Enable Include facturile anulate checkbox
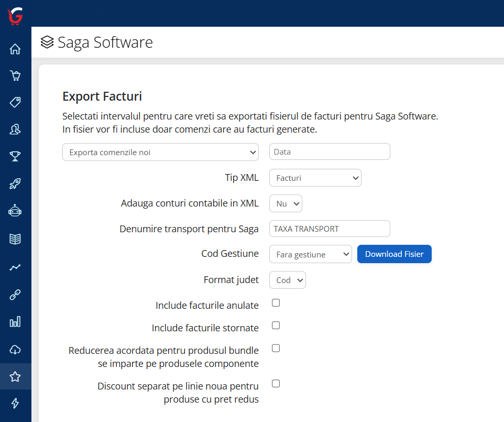The width and height of the screenshot is (504, 422). coord(276,302)
